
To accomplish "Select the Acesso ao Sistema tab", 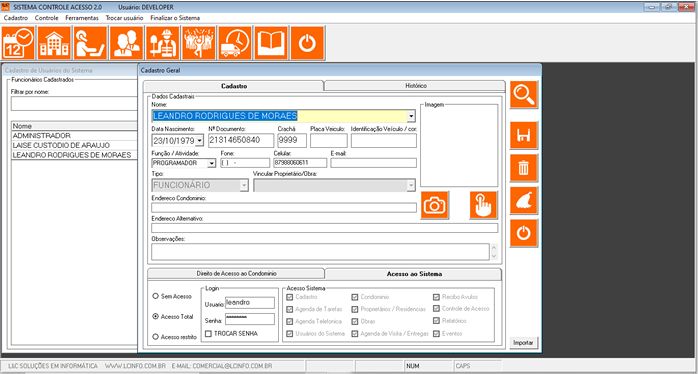I will pos(414,274).
